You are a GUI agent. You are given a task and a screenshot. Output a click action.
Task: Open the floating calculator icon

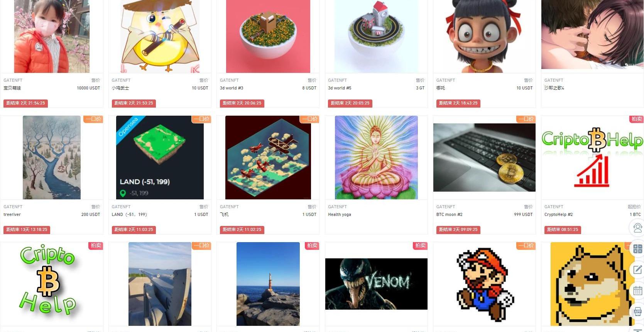(638, 249)
